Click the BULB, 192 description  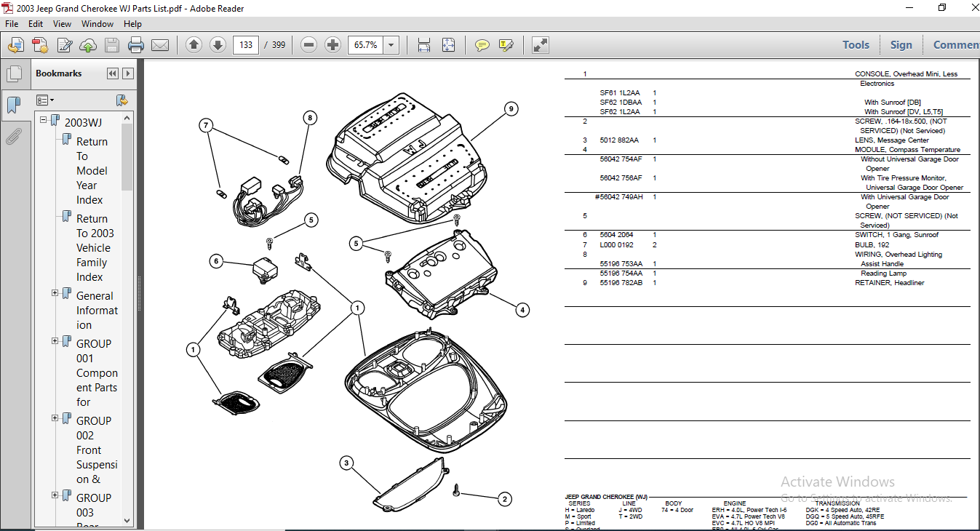[871, 245]
